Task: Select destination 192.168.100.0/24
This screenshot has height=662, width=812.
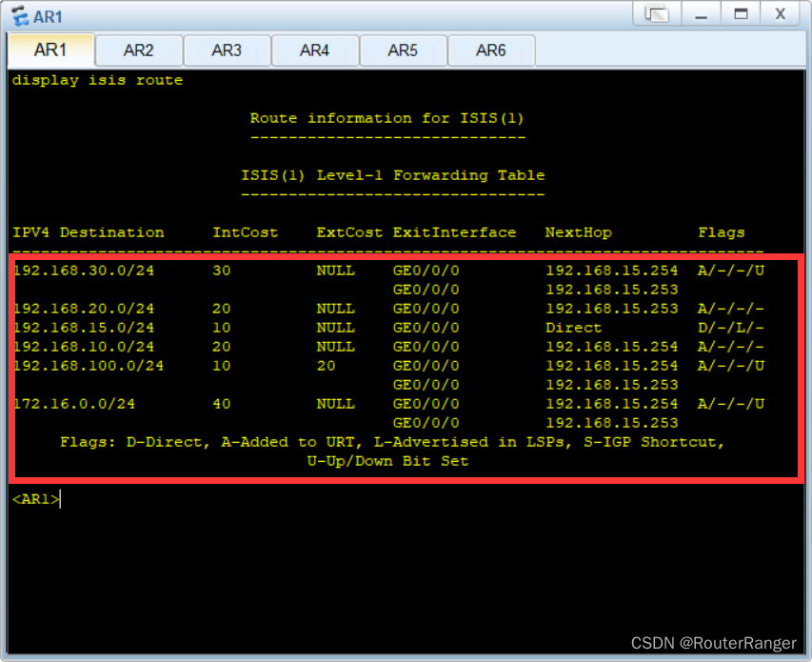Action: coord(89,366)
